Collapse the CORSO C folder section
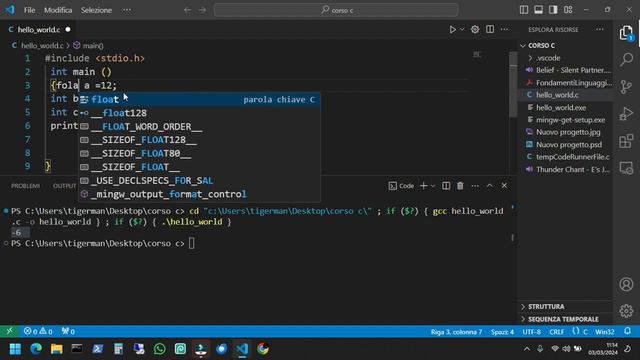This screenshot has width=640, height=360. coord(565,45)
